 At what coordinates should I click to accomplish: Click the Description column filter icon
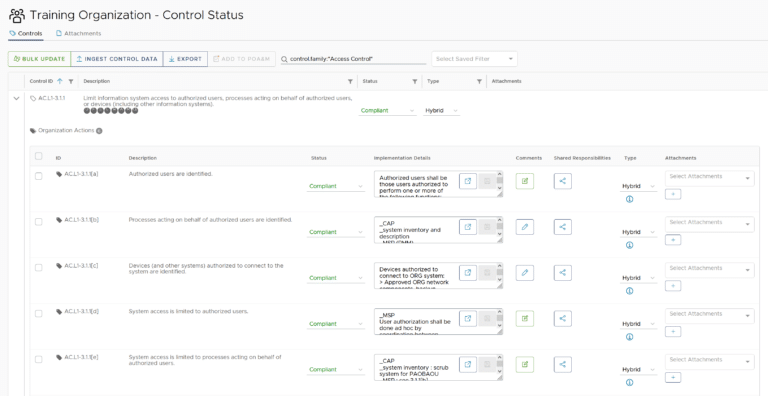[x=350, y=81]
